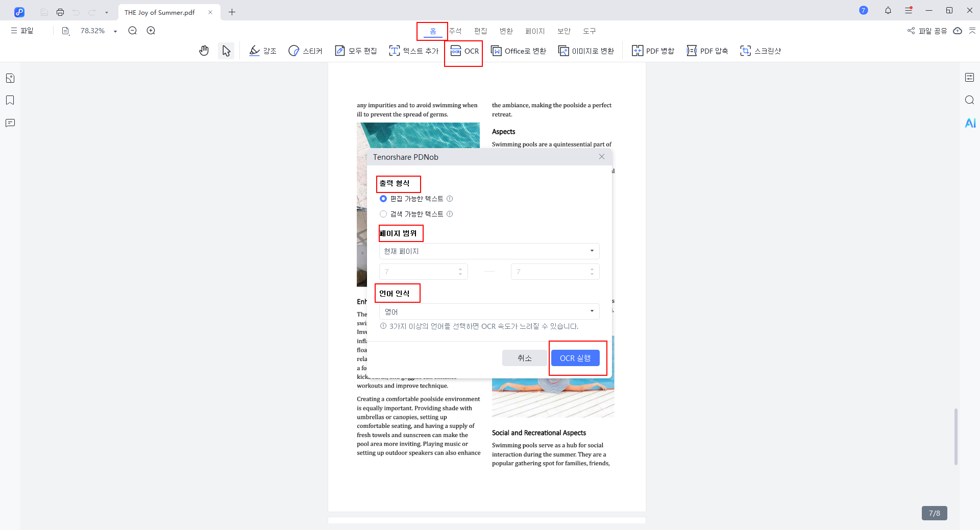Click the start page number field
This screenshot has height=530, width=980.
(x=424, y=272)
